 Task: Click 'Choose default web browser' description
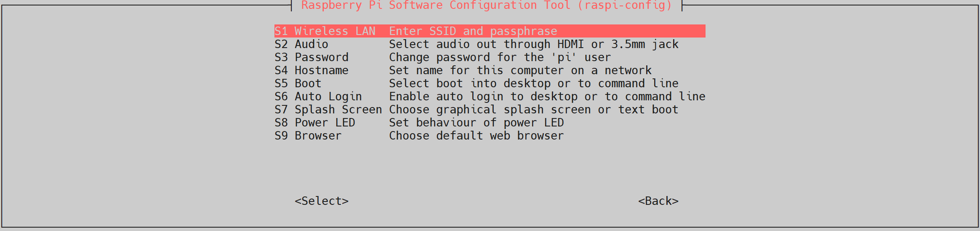tap(476, 136)
